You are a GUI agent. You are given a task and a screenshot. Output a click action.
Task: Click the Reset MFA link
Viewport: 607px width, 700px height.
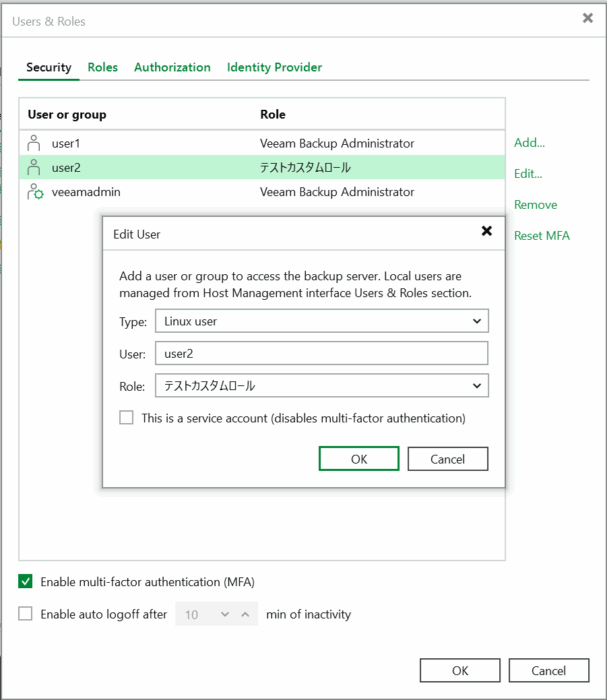(x=542, y=236)
